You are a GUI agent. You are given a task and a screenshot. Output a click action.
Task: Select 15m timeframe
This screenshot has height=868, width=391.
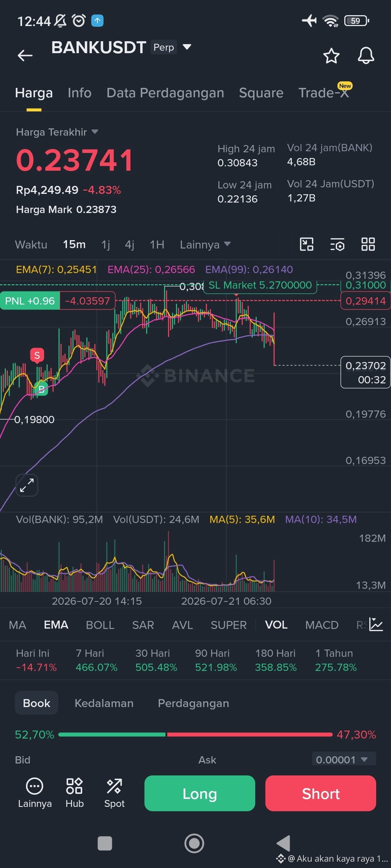pos(74,244)
